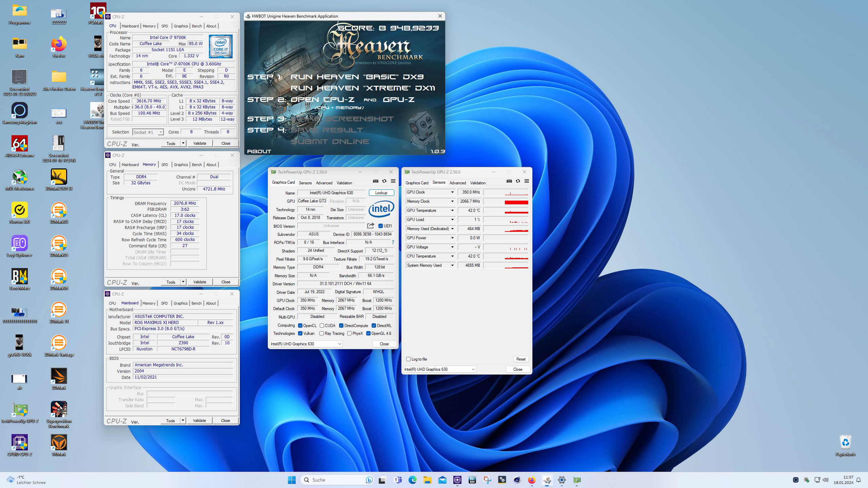Switch to Bench tab in bottom CPU-Z window
Viewport: 868px width, 488px height.
(196, 303)
